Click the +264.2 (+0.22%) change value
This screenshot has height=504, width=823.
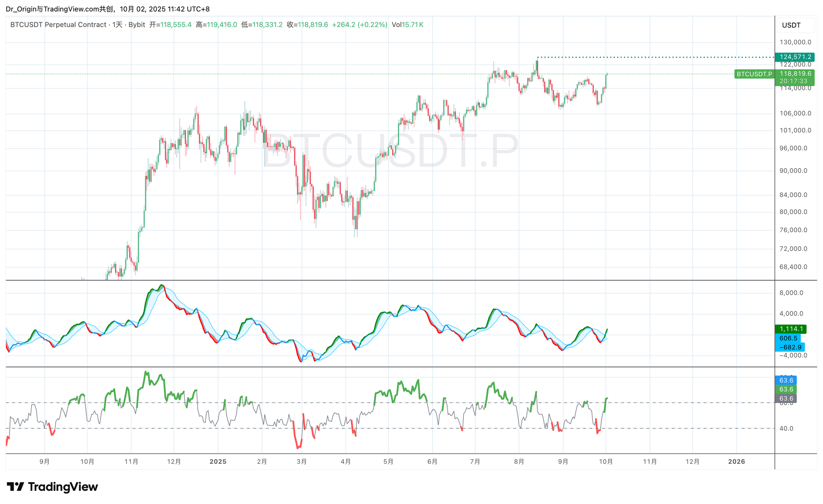[x=359, y=25]
